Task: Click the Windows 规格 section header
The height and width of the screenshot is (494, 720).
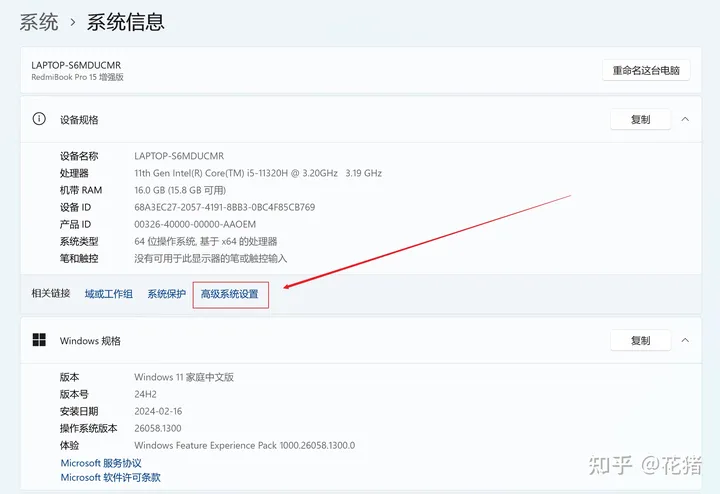Action: (360, 340)
